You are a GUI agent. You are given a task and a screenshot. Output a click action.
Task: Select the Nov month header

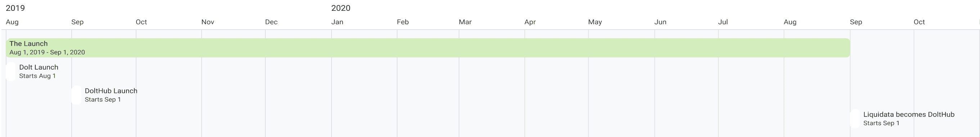coord(208,22)
